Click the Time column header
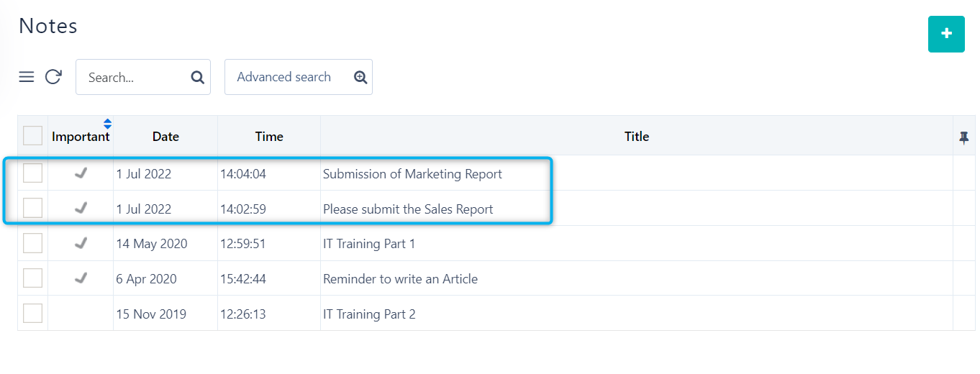980x374 pixels. (269, 137)
